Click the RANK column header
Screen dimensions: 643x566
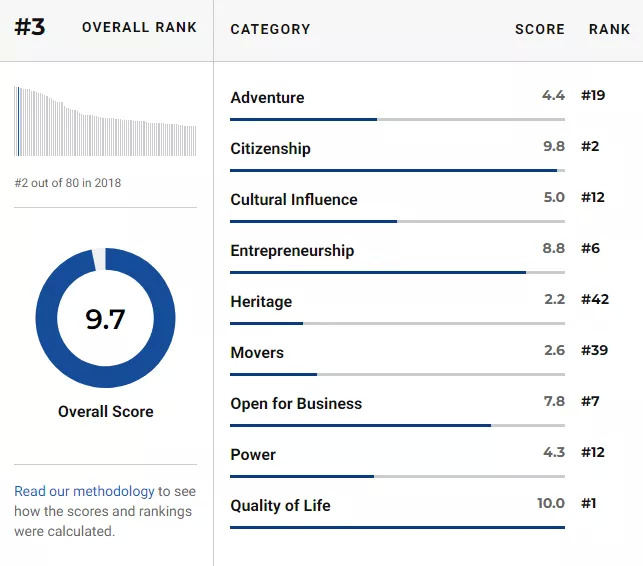(x=609, y=29)
